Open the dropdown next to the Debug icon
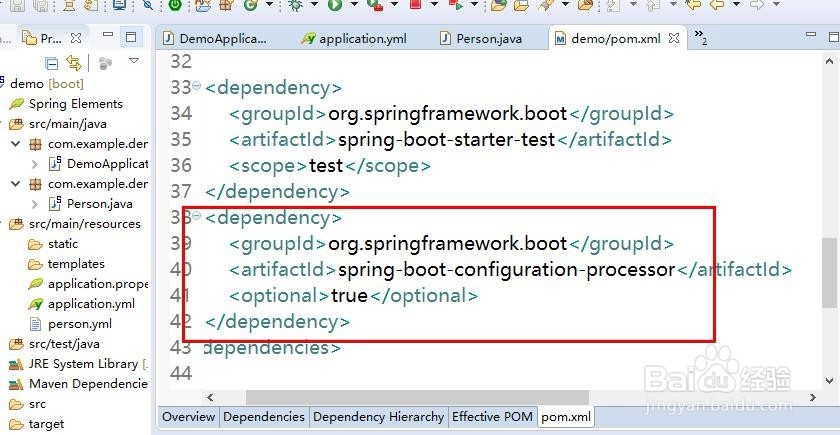840x435 pixels. (x=313, y=5)
